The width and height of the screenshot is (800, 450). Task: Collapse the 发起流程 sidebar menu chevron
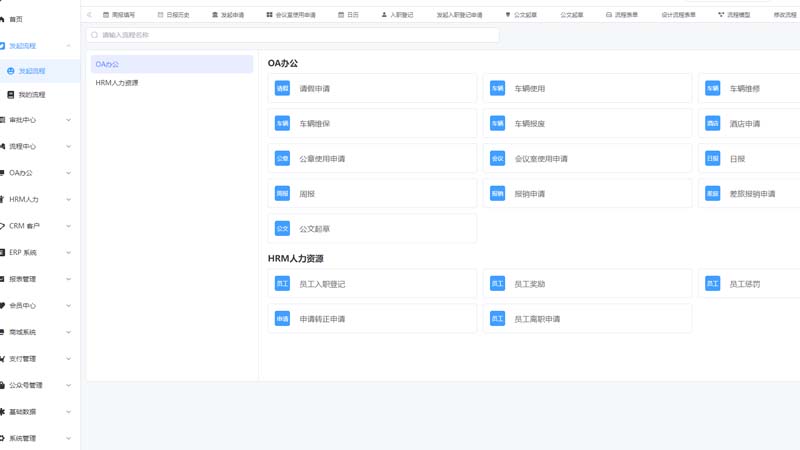[68, 46]
